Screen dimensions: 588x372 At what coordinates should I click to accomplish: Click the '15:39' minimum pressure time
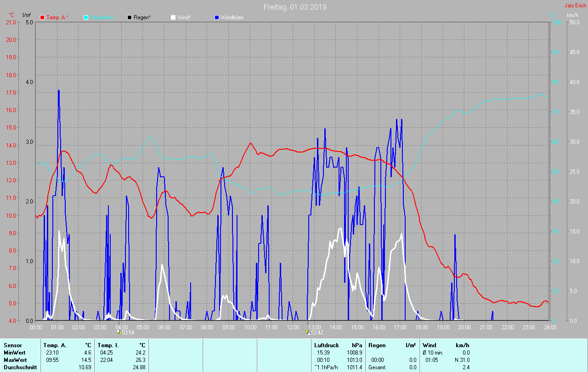[x=323, y=353]
